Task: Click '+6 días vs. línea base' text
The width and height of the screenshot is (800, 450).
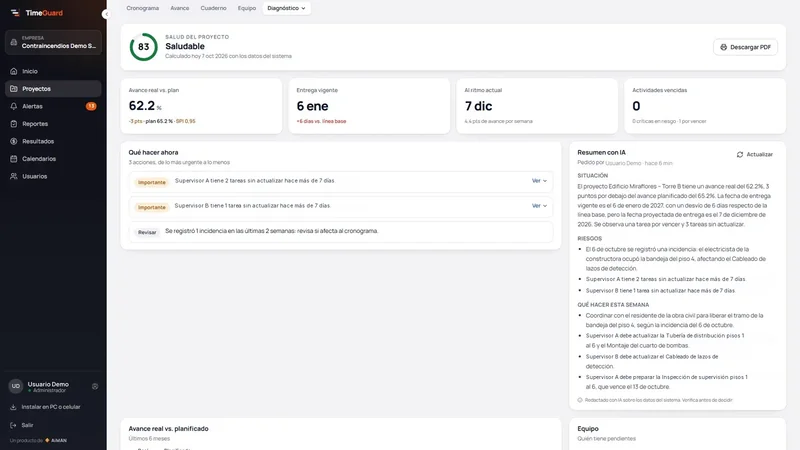Action: (321, 121)
